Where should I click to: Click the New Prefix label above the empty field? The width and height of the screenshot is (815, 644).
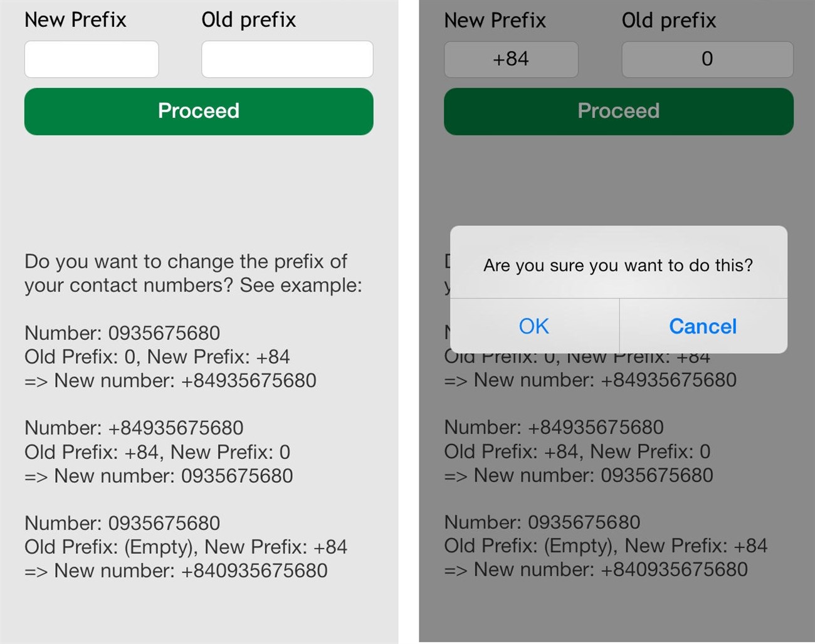(75, 20)
